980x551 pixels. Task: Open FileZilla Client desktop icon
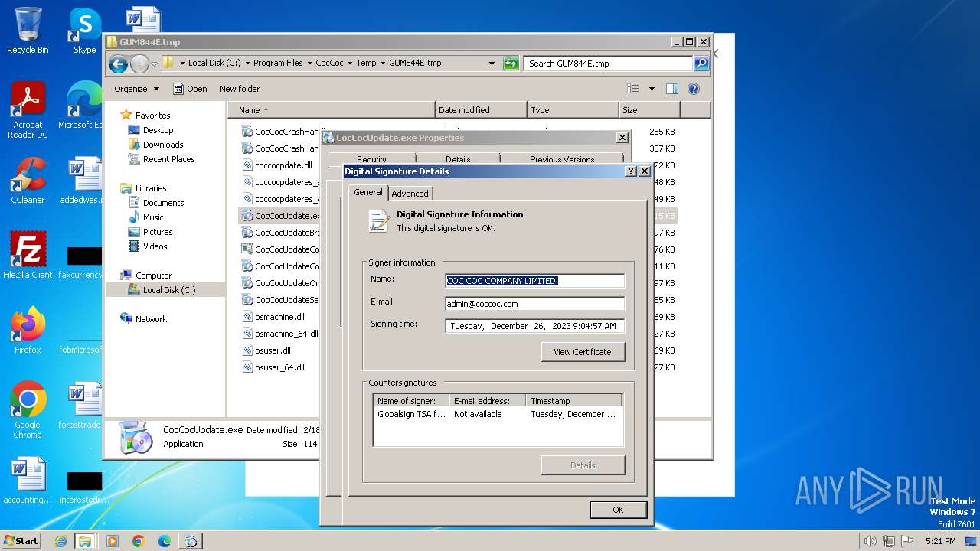tap(28, 256)
